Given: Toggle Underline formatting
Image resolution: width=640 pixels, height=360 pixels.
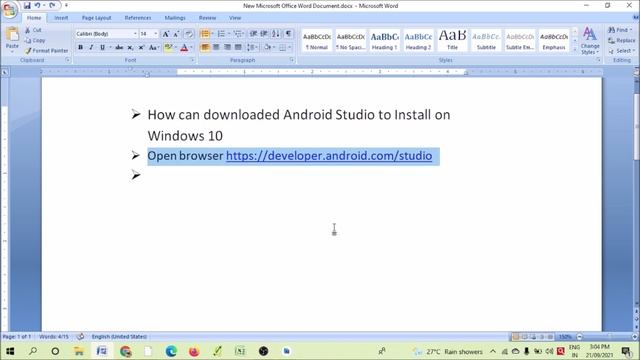Looking at the screenshot, I should point(102,47).
